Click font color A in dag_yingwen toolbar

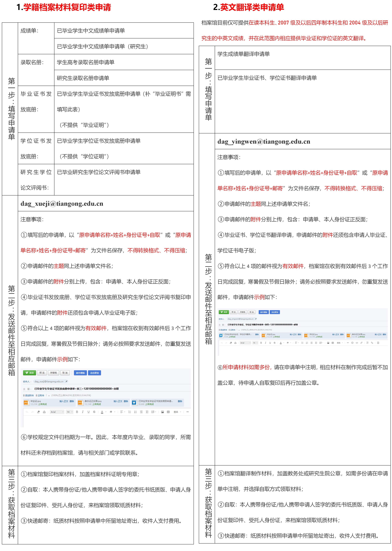(x=281, y=343)
